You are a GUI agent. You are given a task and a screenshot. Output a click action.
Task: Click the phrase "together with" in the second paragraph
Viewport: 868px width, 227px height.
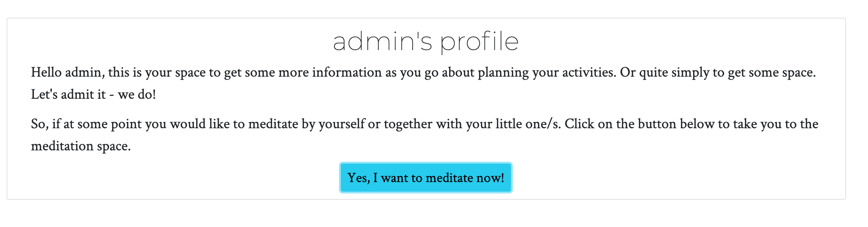423,124
